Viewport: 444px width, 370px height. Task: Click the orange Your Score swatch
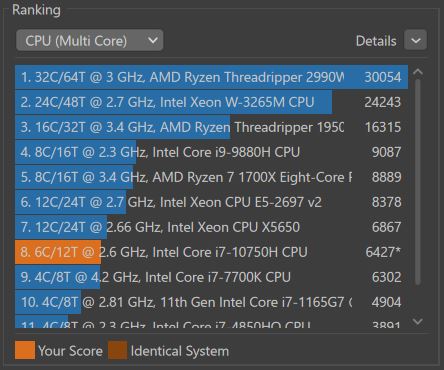pyautogui.click(x=25, y=350)
